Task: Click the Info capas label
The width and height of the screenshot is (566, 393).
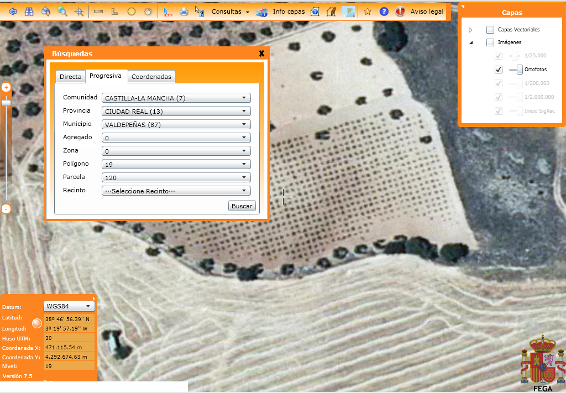Action: tap(288, 12)
